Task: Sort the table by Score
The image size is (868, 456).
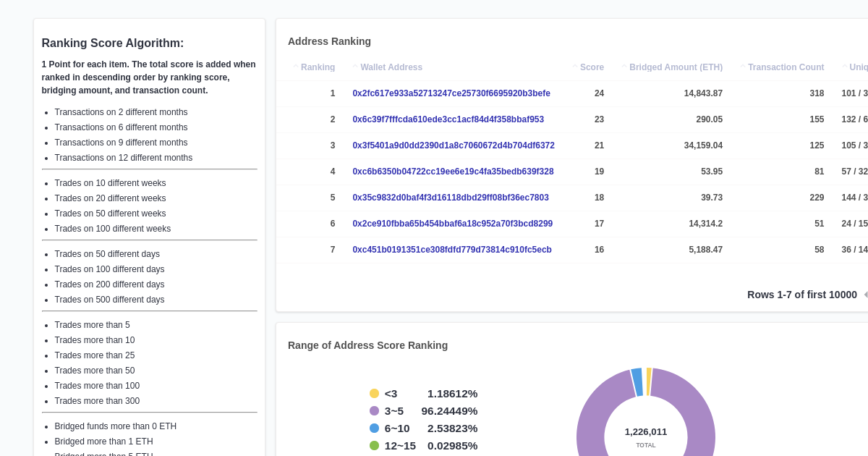Action: click(x=574, y=67)
